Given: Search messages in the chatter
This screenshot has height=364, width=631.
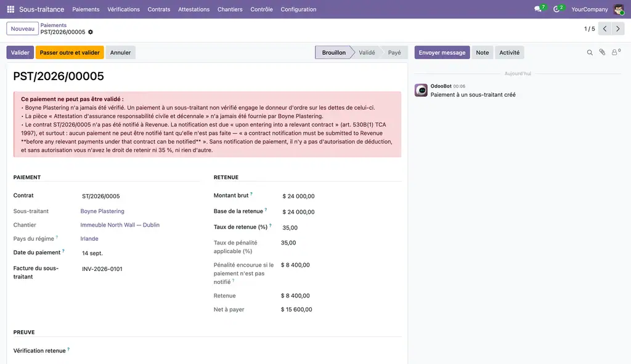Looking at the screenshot, I should (x=590, y=53).
